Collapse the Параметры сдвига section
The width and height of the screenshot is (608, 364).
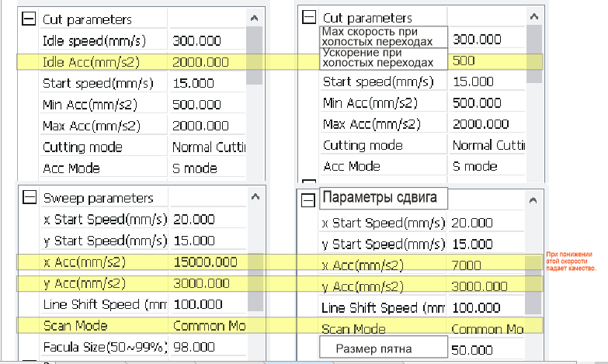tap(308, 200)
